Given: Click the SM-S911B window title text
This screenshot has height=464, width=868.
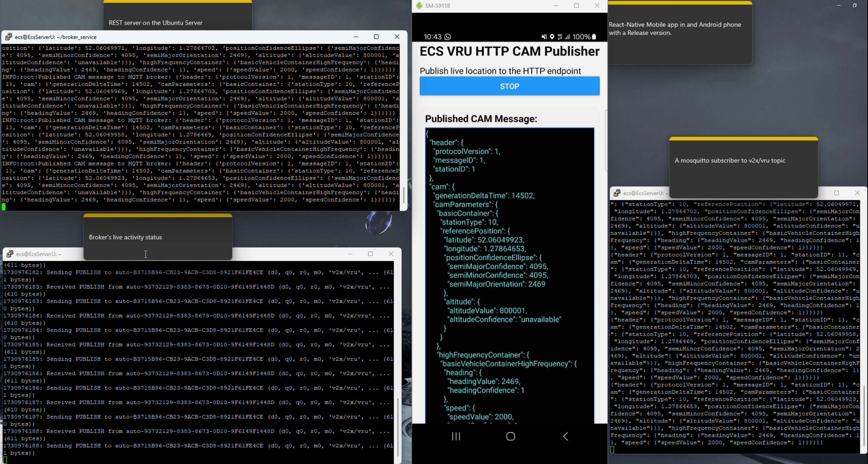Looking at the screenshot, I should 437,6.
